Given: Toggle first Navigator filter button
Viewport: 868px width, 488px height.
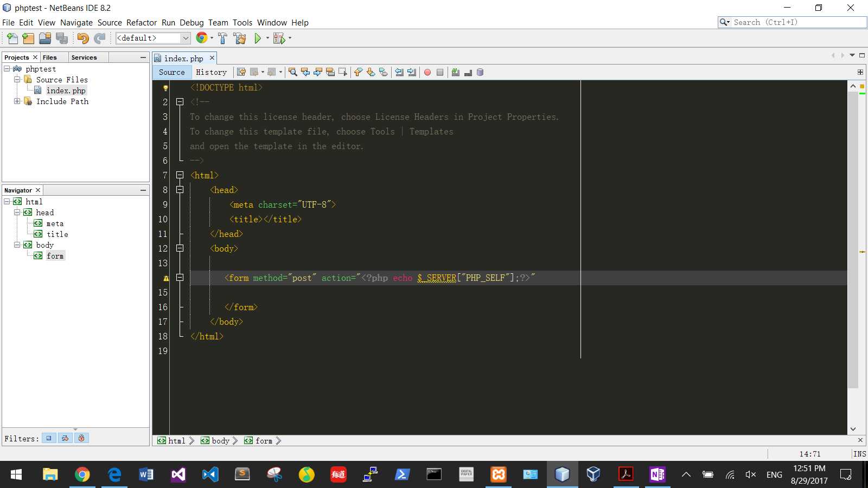Looking at the screenshot, I should click(x=49, y=438).
